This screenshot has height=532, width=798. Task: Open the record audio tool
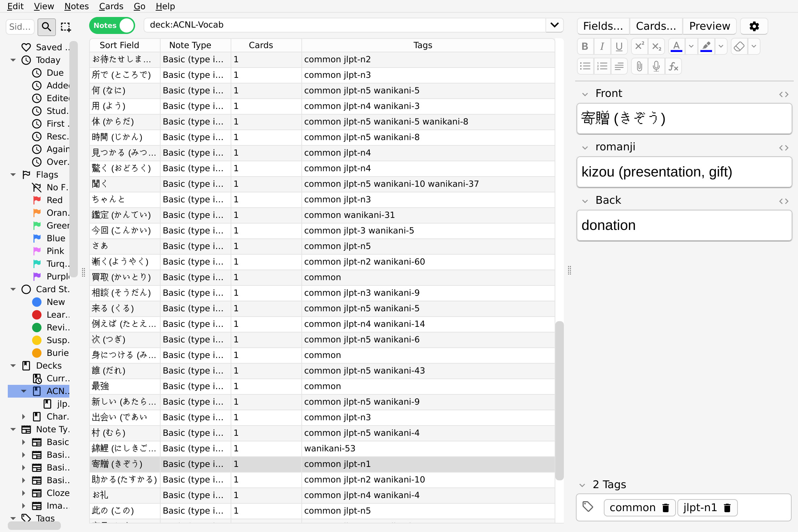[656, 66]
